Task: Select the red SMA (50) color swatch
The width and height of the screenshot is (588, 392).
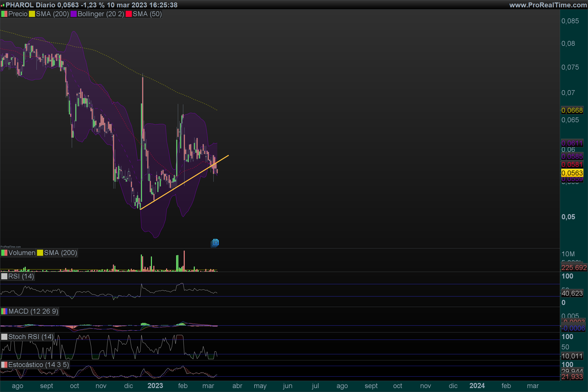Action: (x=129, y=14)
